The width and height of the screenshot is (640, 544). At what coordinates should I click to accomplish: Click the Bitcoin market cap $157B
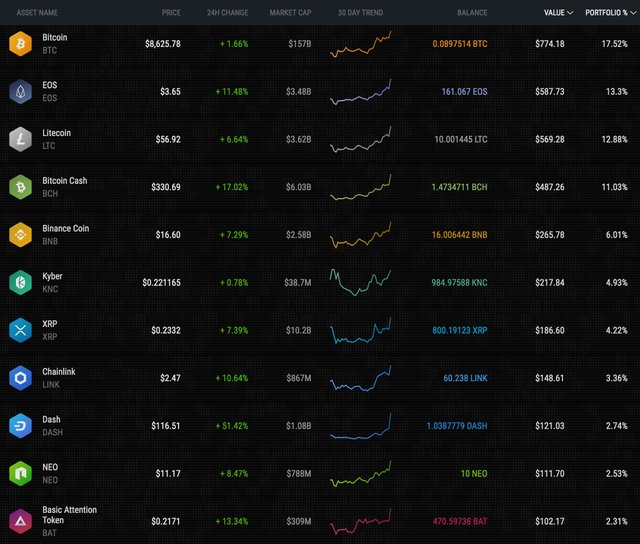pos(300,44)
